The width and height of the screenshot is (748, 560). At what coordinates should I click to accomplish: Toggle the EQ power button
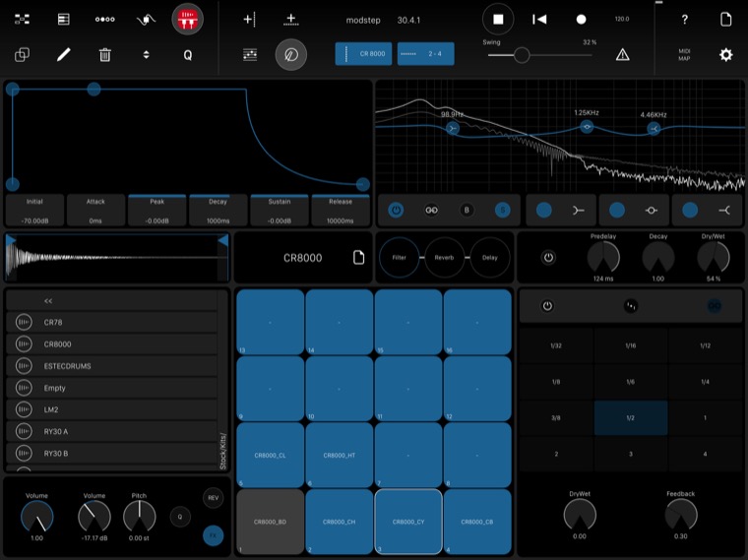click(x=396, y=210)
